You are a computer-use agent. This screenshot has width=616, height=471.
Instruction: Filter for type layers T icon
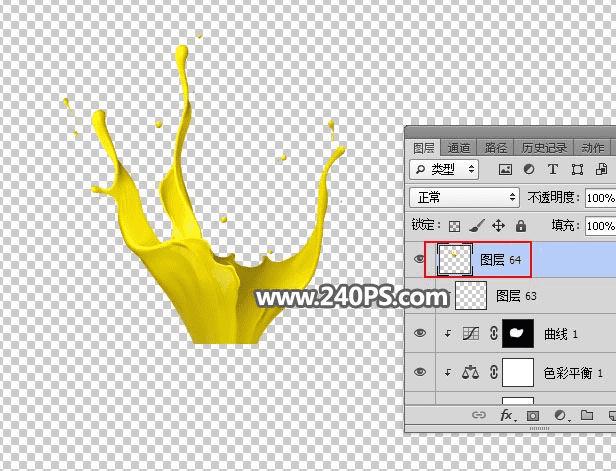[553, 170]
